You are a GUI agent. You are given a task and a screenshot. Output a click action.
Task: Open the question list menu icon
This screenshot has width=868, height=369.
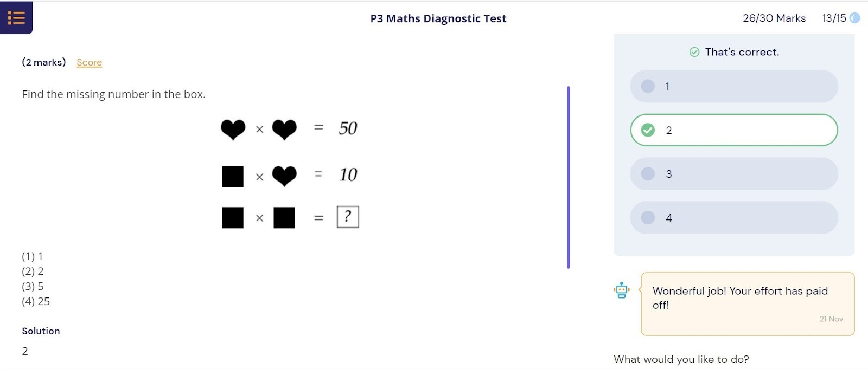(16, 18)
